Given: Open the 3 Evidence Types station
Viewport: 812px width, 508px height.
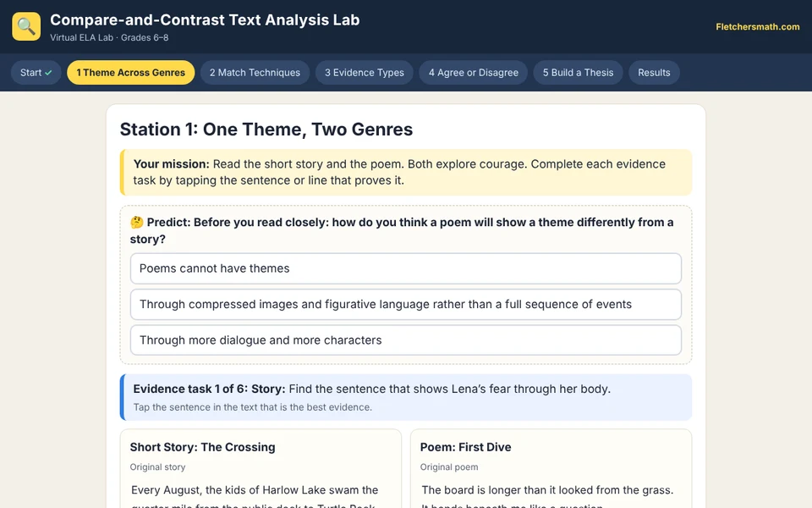Looking at the screenshot, I should (x=364, y=73).
